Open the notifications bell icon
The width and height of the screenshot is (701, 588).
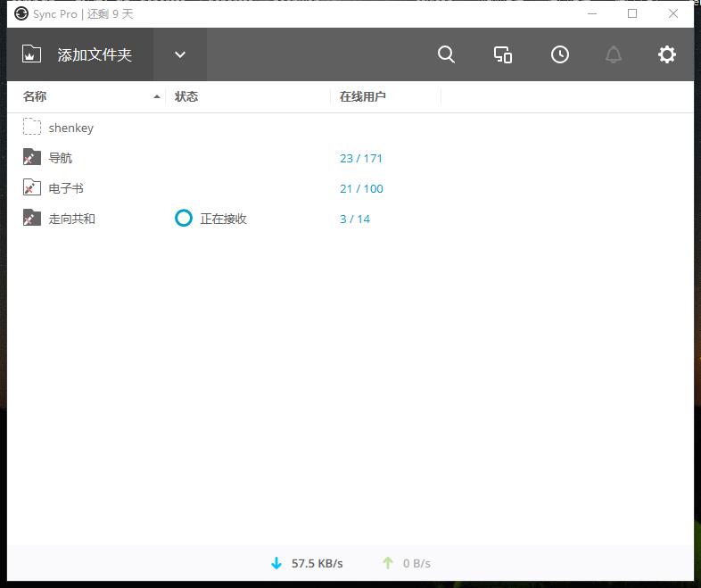614,54
